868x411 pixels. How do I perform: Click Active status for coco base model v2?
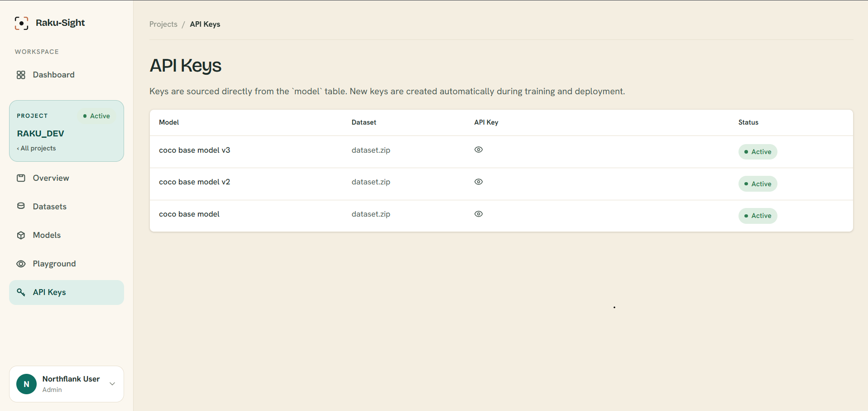coord(758,184)
